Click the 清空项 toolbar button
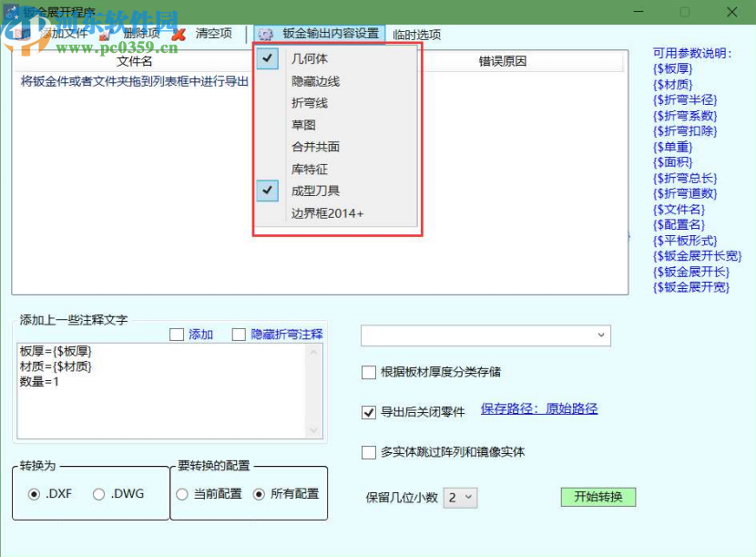The height and width of the screenshot is (557, 756). [213, 34]
